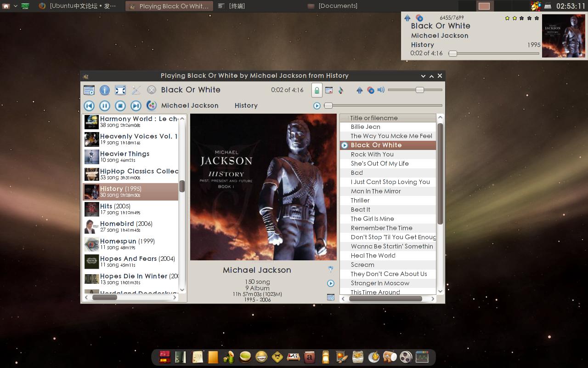Click the music note icon in toolbar

tap(341, 90)
